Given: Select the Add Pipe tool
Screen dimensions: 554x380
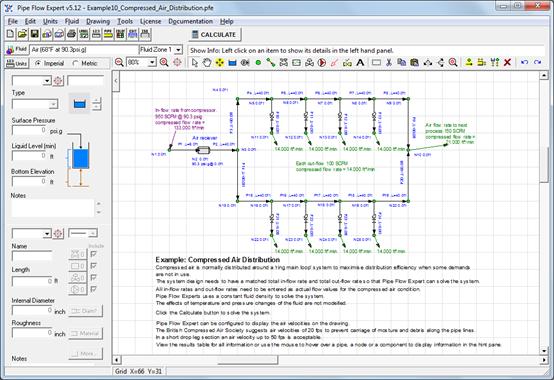Looking at the screenshot, I should (271, 63).
